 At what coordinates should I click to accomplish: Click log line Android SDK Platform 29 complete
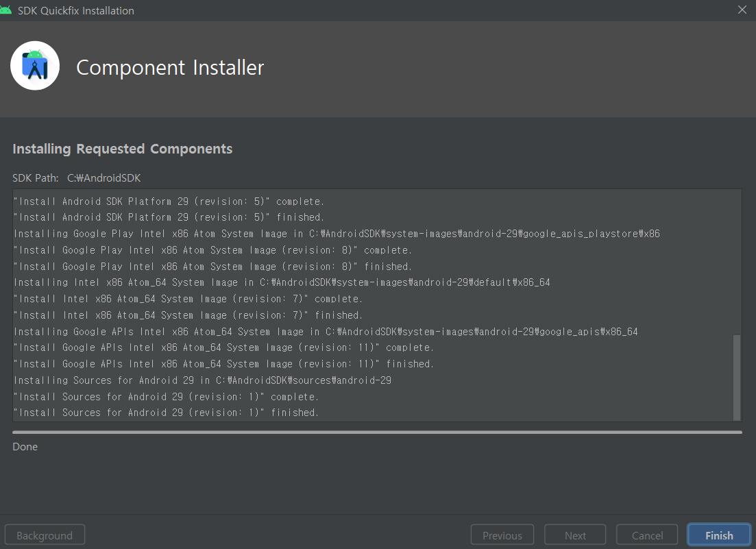point(169,202)
